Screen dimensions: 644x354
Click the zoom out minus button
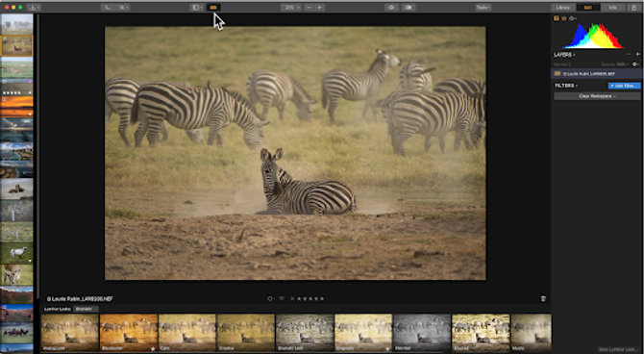(309, 8)
